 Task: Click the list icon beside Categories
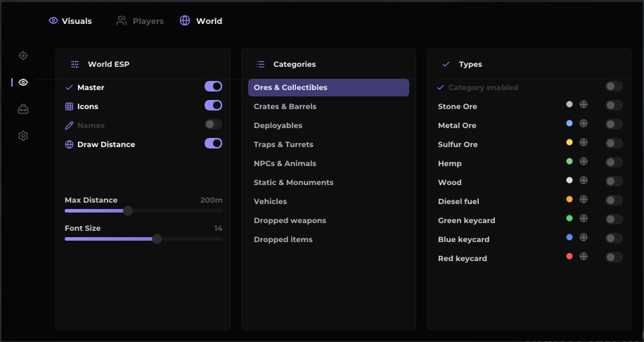pyautogui.click(x=260, y=64)
